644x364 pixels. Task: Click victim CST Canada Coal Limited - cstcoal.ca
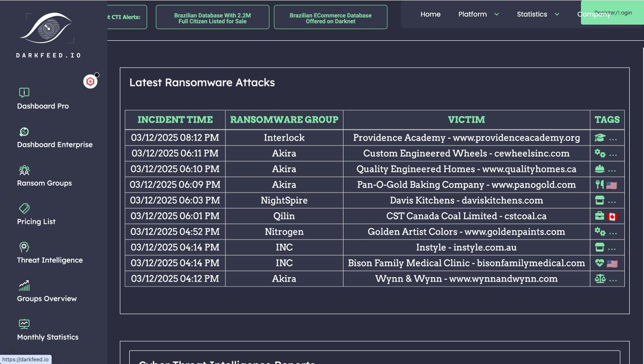466,216
